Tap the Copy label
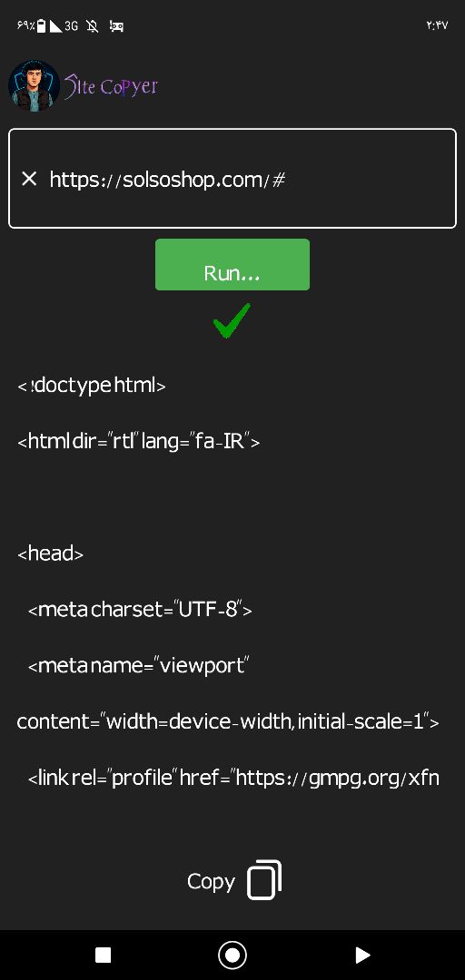The width and height of the screenshot is (465, 980). 211,881
